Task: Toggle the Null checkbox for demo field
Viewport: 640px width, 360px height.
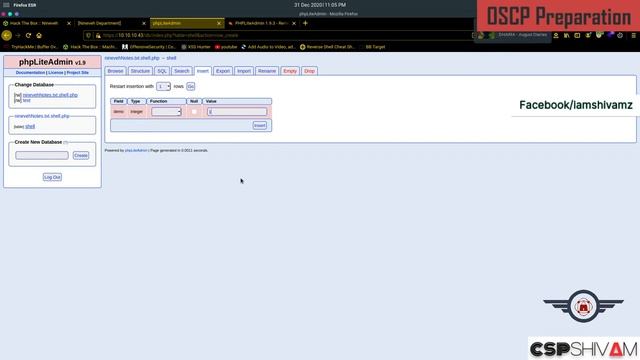Action: pyautogui.click(x=194, y=111)
